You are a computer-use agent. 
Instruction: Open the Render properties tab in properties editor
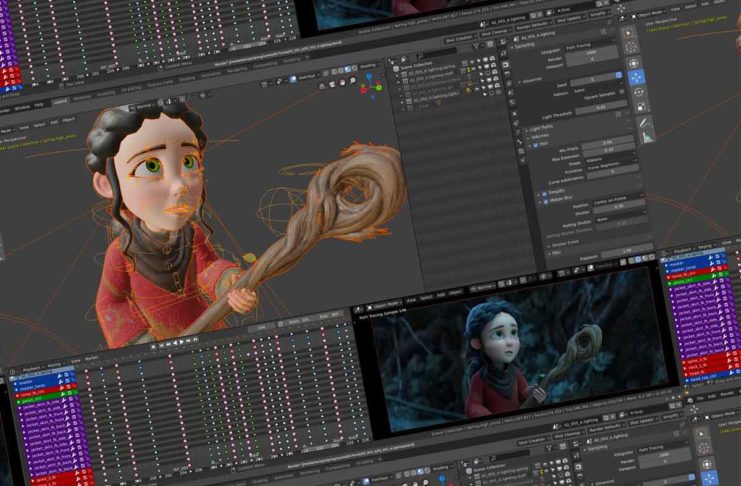click(505, 64)
